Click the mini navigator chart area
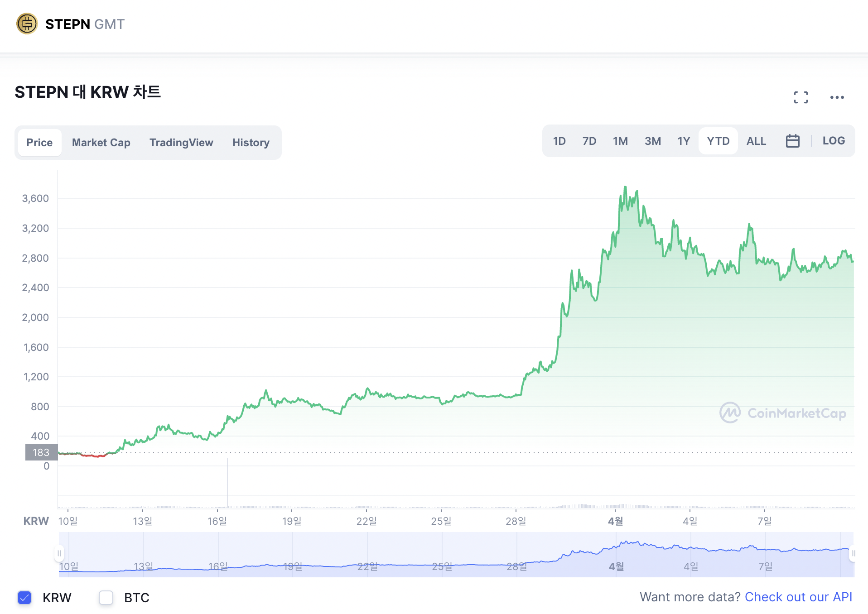 (456, 555)
